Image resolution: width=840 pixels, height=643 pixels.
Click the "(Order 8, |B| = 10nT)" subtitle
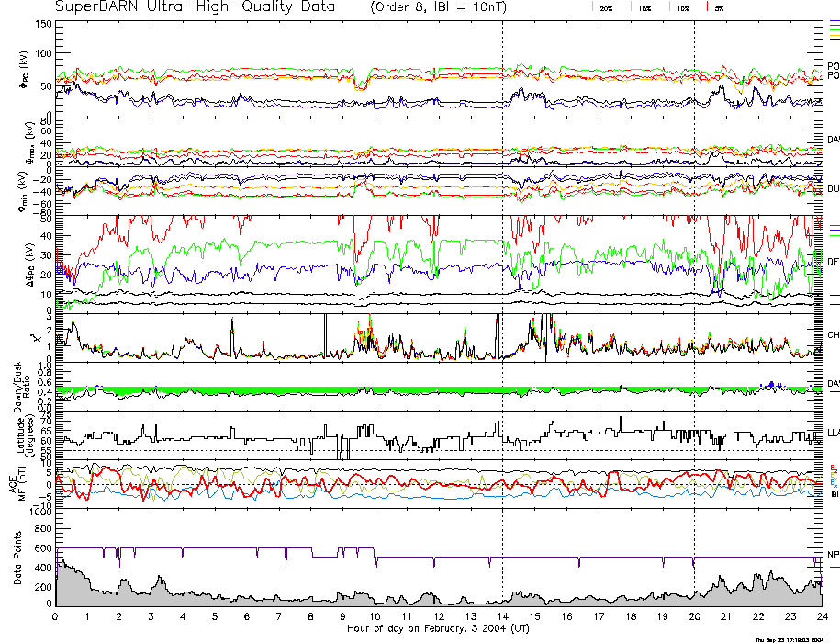(438, 7)
